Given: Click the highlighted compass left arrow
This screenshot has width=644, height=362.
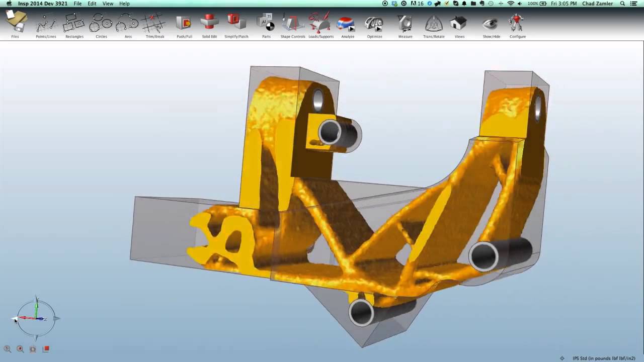Looking at the screenshot, I should click(x=15, y=318).
